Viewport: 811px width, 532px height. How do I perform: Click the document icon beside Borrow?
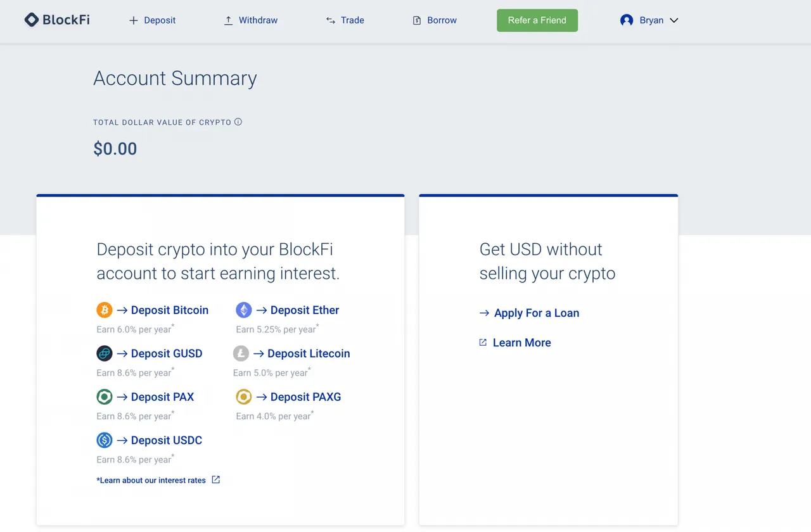(417, 20)
